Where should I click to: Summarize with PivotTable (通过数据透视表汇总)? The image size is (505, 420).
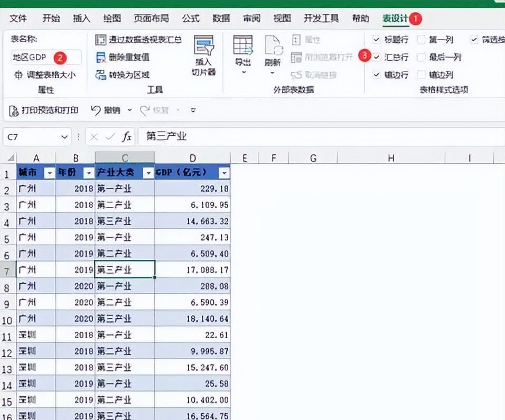click(x=138, y=40)
